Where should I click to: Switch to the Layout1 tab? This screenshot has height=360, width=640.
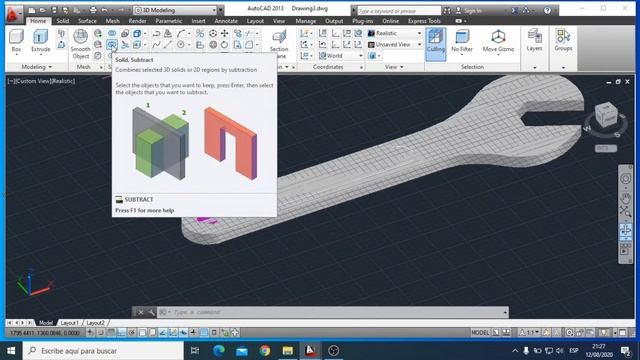[x=69, y=323]
